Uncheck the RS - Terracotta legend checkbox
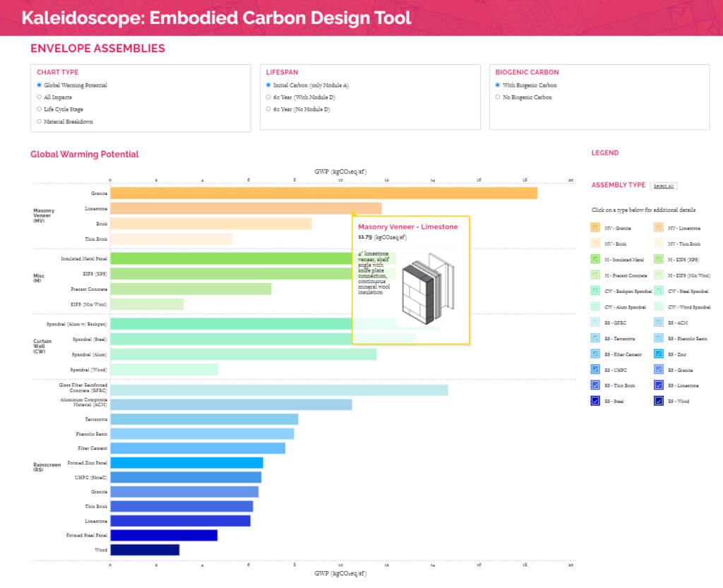Image resolution: width=723 pixels, height=588 pixels. [x=596, y=338]
